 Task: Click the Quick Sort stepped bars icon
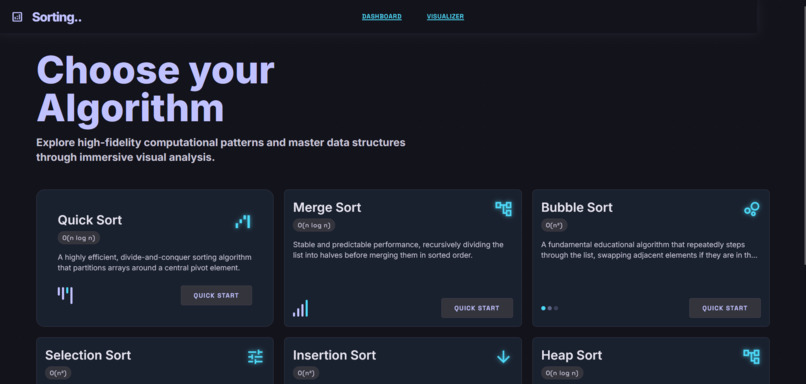pyautogui.click(x=243, y=222)
